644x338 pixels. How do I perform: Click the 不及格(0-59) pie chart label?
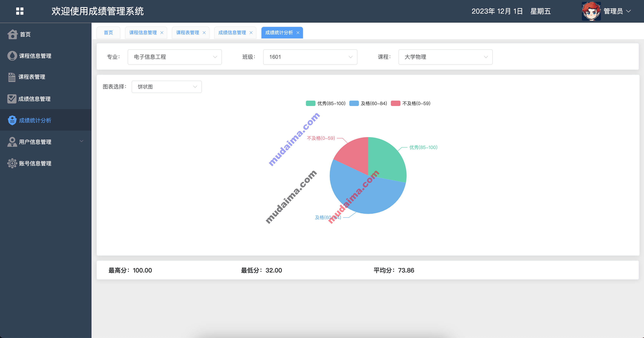pyautogui.click(x=321, y=138)
